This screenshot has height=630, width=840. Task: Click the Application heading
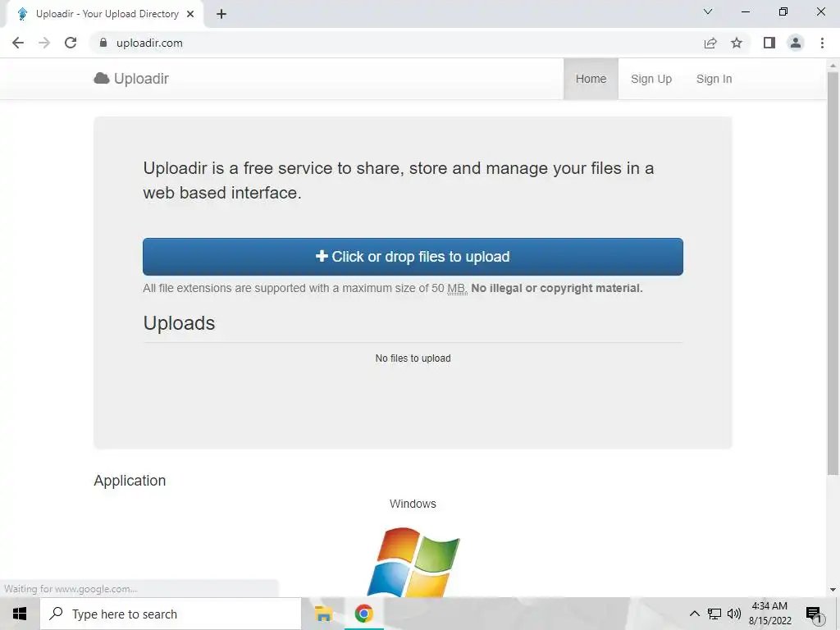130,481
